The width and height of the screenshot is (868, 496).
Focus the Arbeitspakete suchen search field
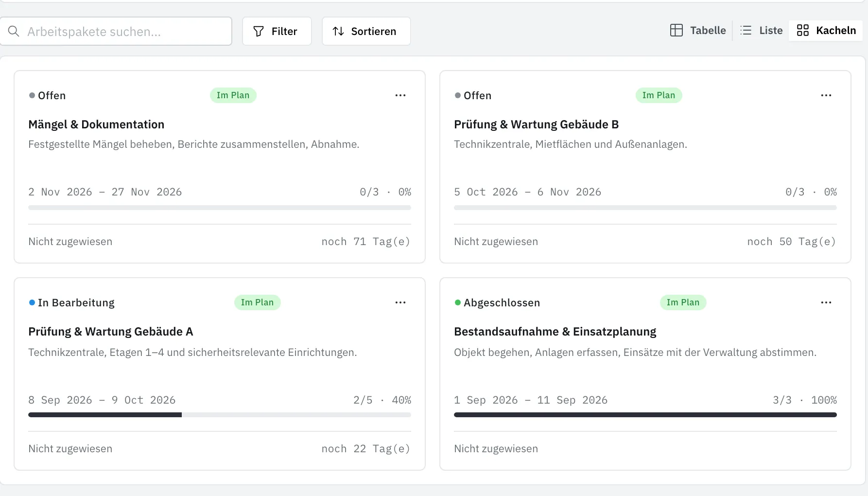click(x=116, y=32)
